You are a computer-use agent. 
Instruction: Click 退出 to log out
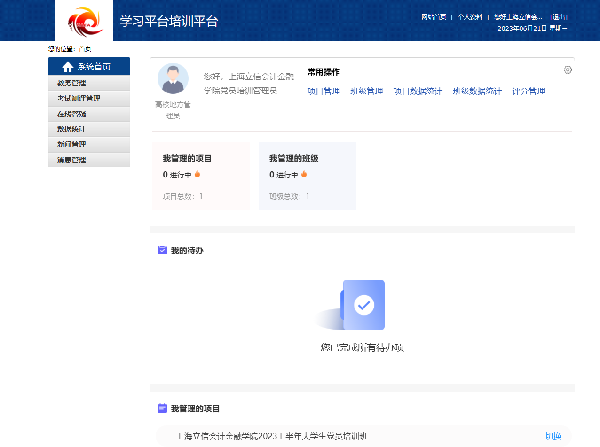click(x=559, y=17)
